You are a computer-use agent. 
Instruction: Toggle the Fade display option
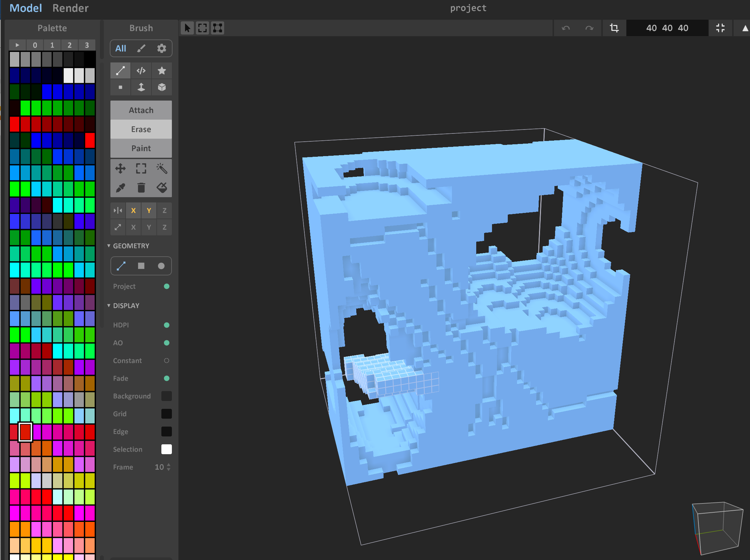click(166, 378)
